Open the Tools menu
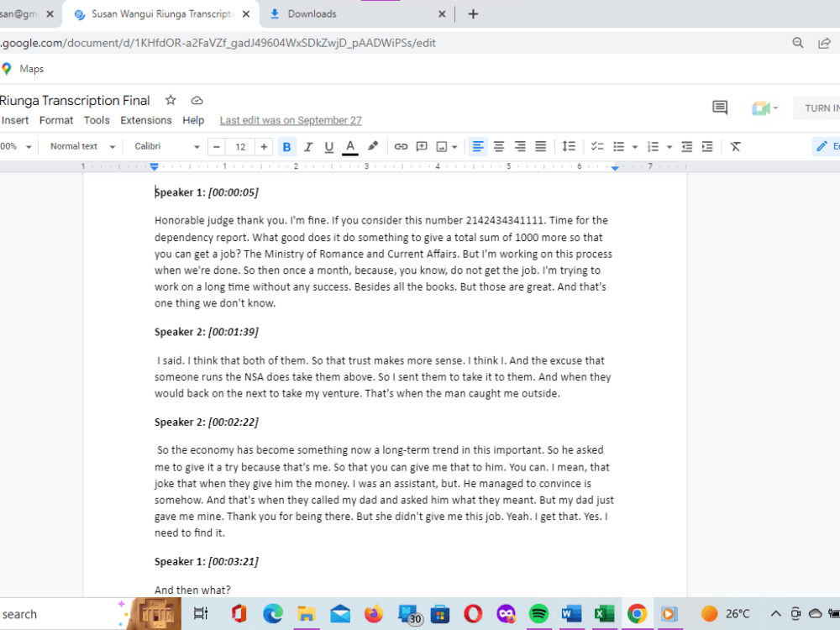Image resolution: width=840 pixels, height=630 pixels. (97, 120)
